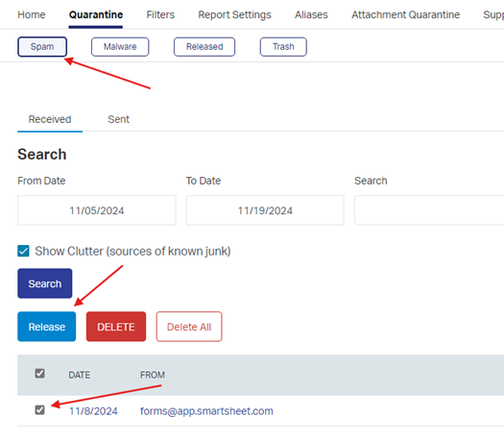The image size is (504, 441).
Task: Switch to the Received sub-tab
Action: [x=50, y=119]
